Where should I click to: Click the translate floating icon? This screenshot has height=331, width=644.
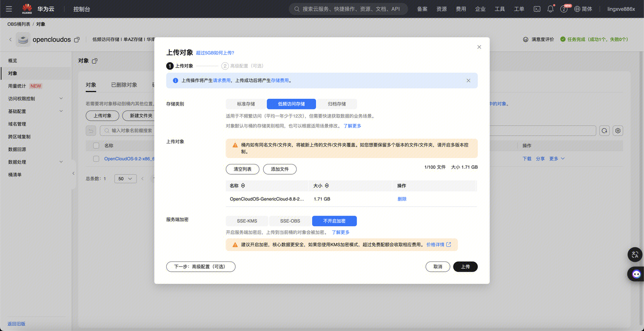click(x=635, y=255)
